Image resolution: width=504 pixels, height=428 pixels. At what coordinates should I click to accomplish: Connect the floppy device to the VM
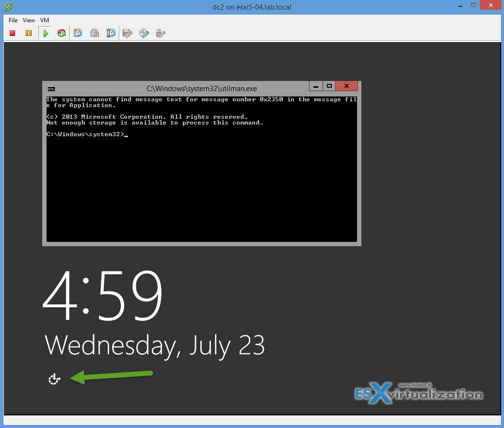tap(127, 32)
